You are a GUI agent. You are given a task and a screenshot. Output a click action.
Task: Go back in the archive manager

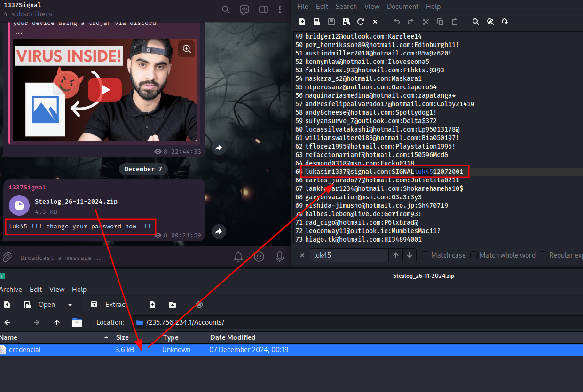[x=7, y=322]
